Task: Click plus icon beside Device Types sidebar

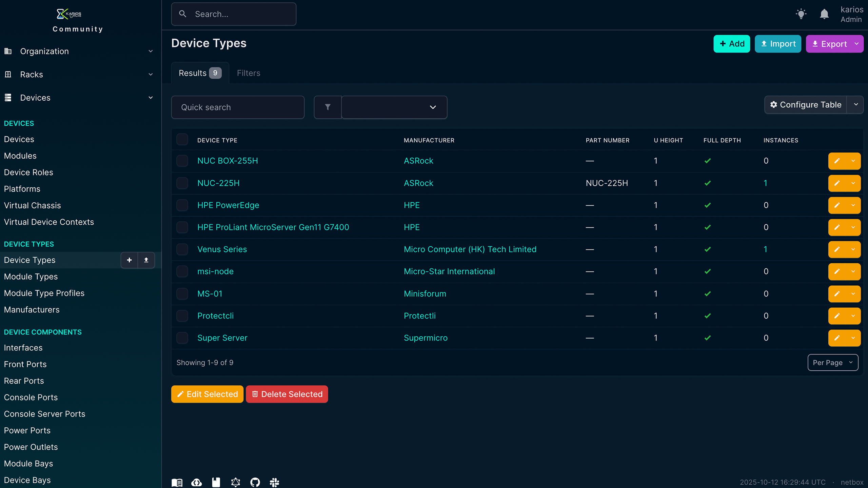Action: tap(129, 260)
